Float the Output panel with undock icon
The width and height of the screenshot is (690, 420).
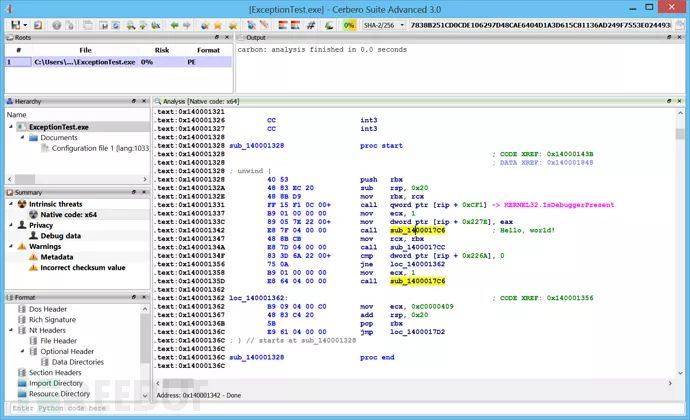[x=669, y=38]
